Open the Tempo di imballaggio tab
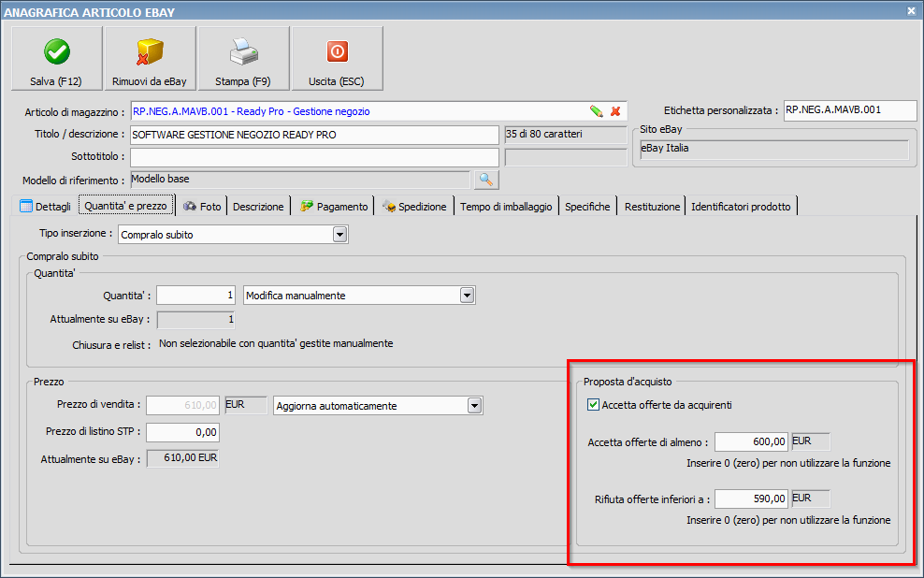The height and width of the screenshot is (578, 924). [x=506, y=206]
